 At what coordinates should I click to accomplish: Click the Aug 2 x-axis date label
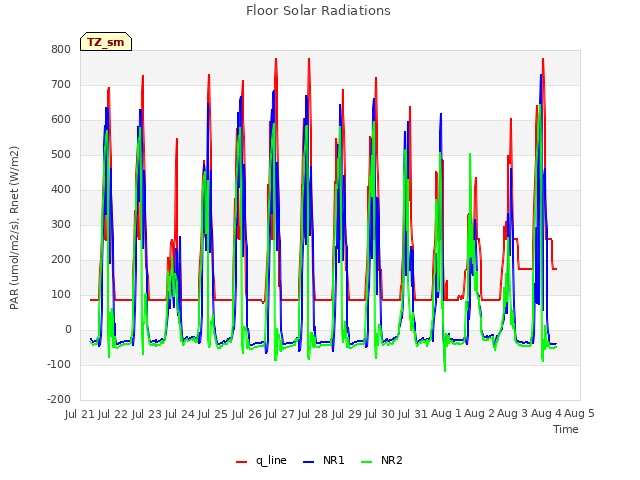point(480,414)
